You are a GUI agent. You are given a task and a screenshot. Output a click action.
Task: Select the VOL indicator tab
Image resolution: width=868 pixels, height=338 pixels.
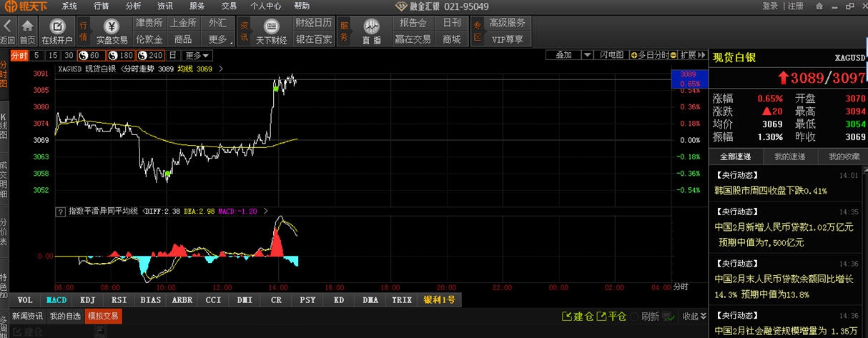pyautogui.click(x=25, y=300)
